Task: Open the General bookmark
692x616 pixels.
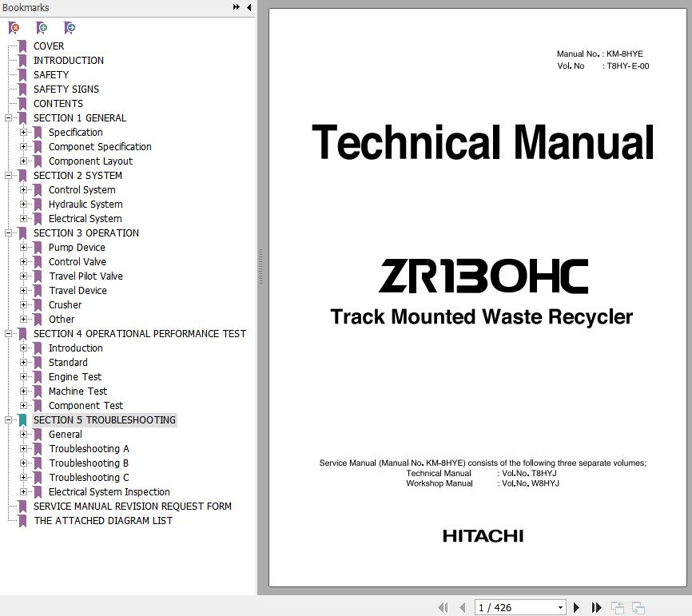Action: point(66,434)
